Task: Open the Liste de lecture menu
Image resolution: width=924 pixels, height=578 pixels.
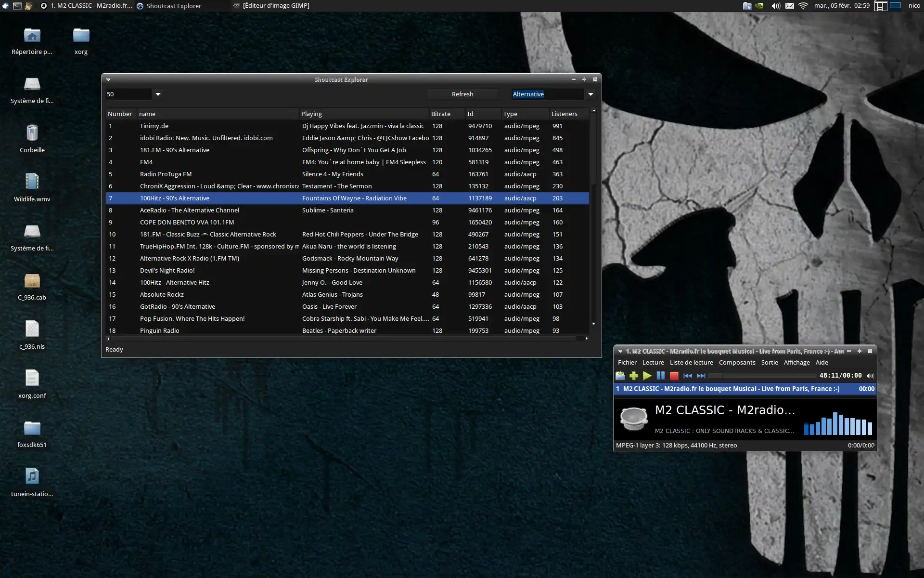Action: pyautogui.click(x=691, y=363)
